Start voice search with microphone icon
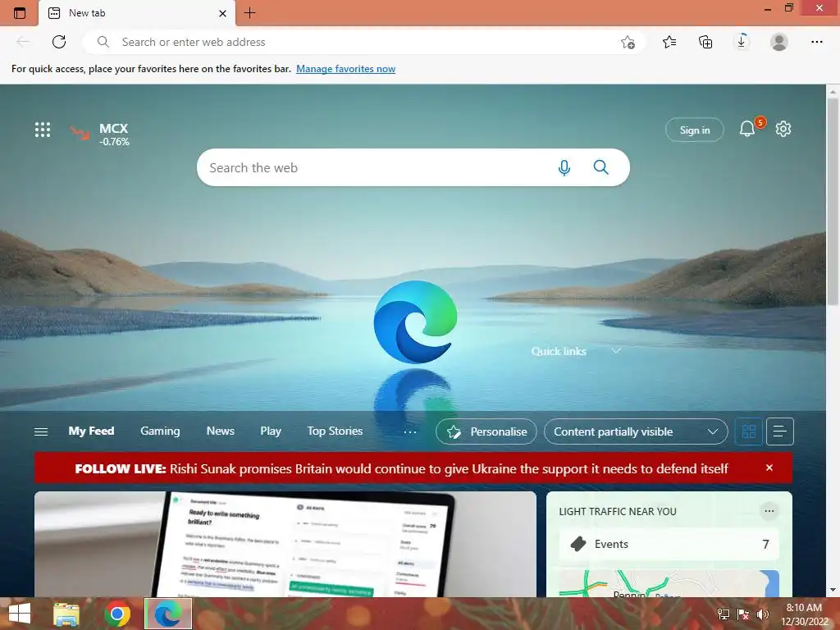The width and height of the screenshot is (840, 630). [564, 167]
